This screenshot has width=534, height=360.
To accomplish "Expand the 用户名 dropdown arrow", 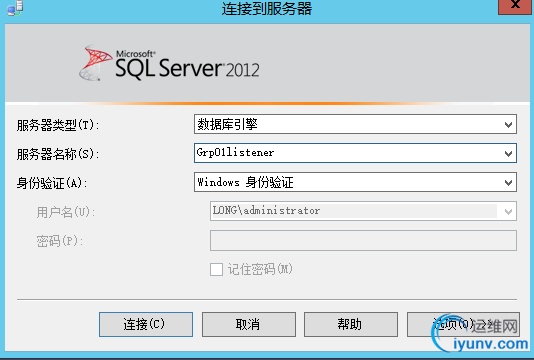I will pyautogui.click(x=508, y=212).
